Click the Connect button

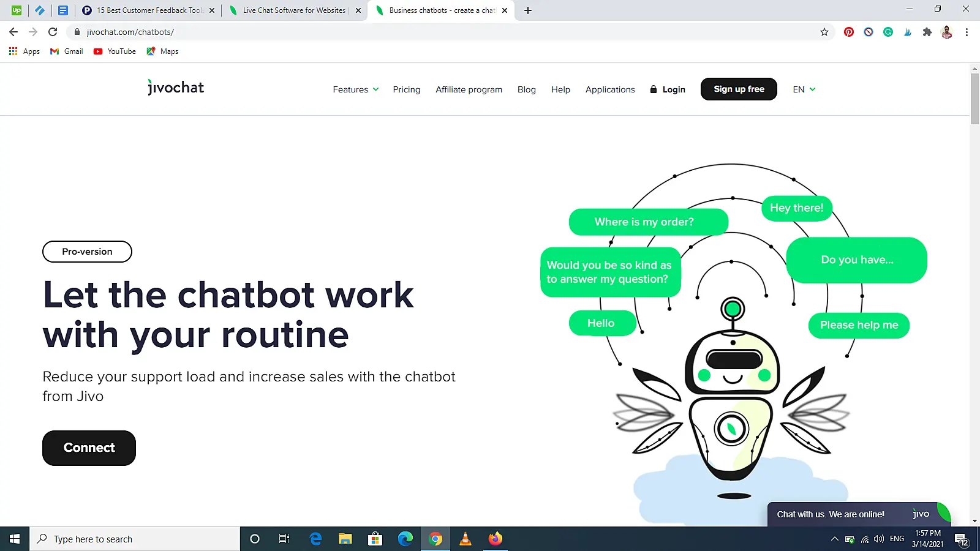point(89,448)
